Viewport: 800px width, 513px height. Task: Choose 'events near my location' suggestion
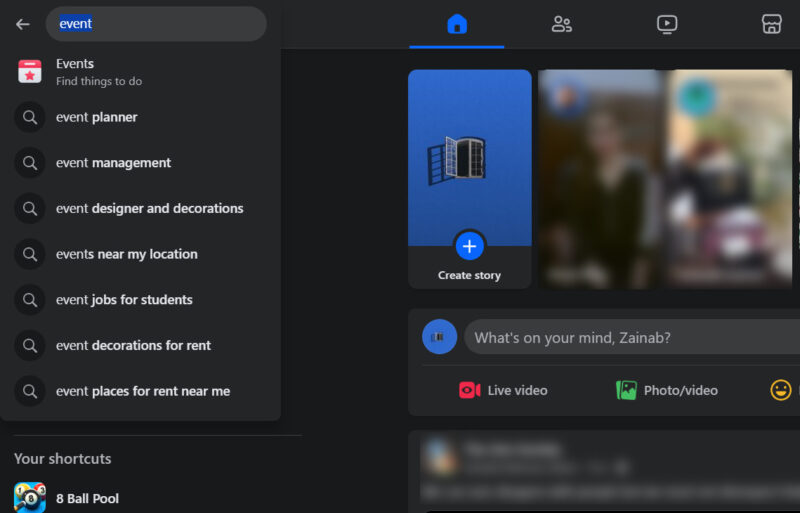126,254
